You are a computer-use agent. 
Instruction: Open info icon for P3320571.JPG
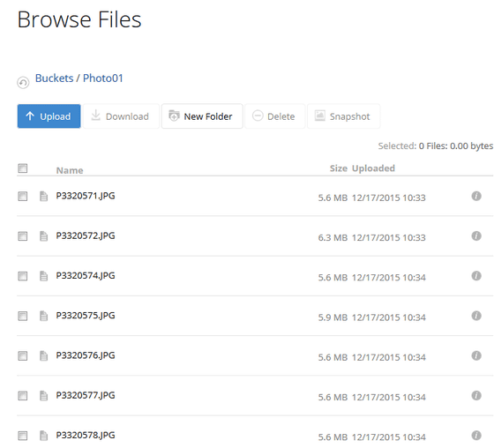[476, 196]
